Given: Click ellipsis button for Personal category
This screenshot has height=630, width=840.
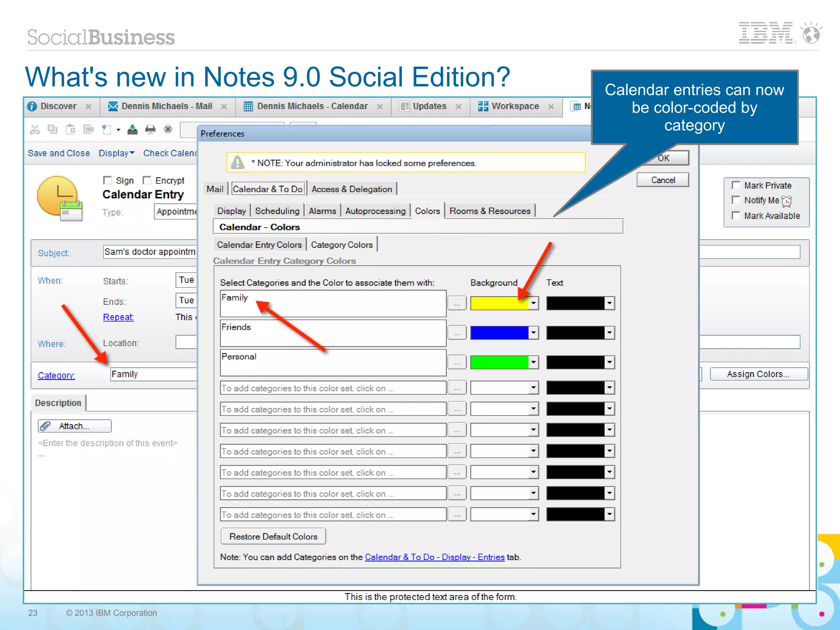Looking at the screenshot, I should click(x=457, y=362).
